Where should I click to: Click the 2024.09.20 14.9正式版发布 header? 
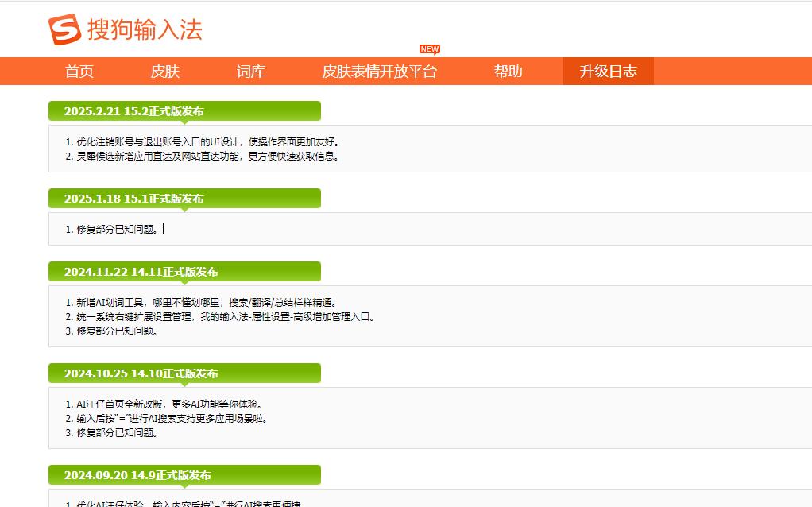click(x=185, y=475)
